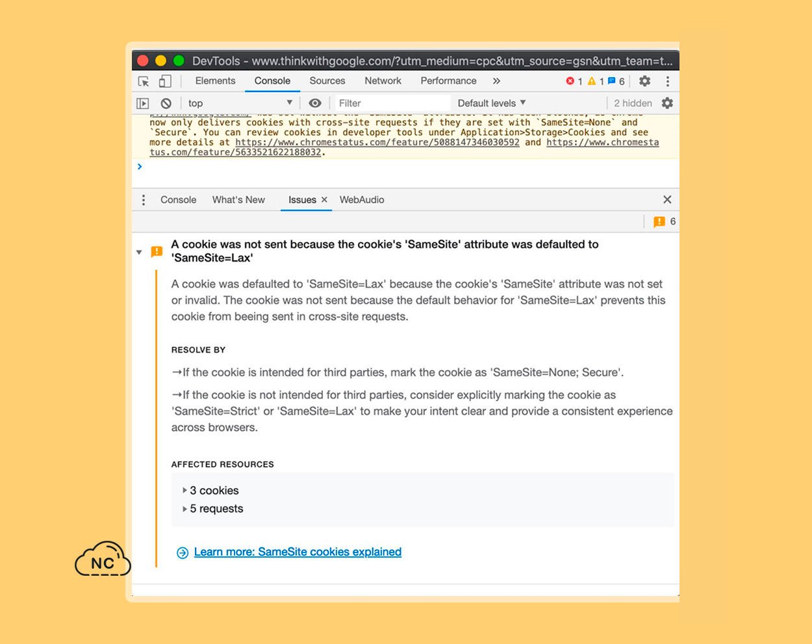Open the Elements panel tab
The image size is (812, 644).
tap(215, 80)
